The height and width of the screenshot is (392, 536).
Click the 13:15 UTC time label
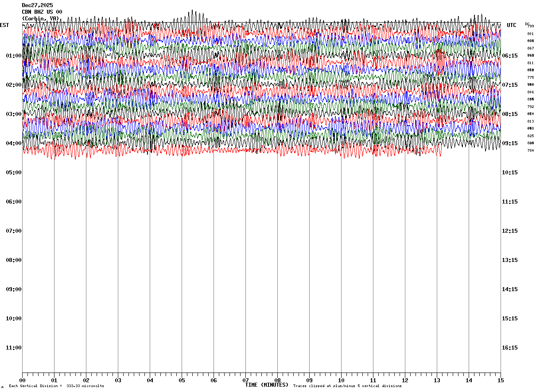(x=510, y=260)
